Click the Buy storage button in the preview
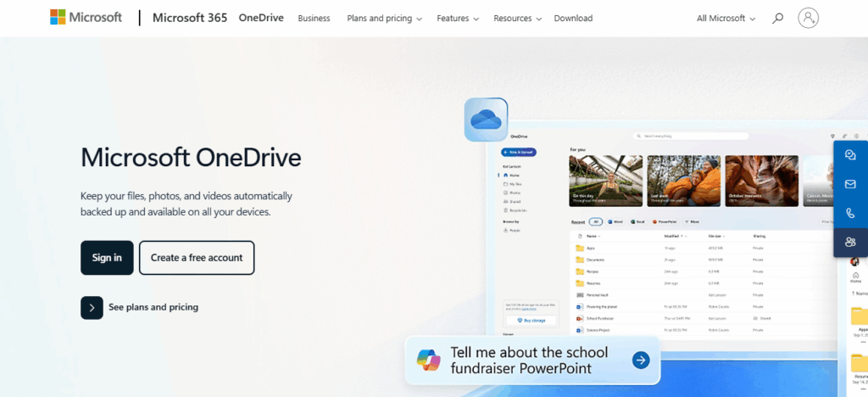 click(x=531, y=321)
